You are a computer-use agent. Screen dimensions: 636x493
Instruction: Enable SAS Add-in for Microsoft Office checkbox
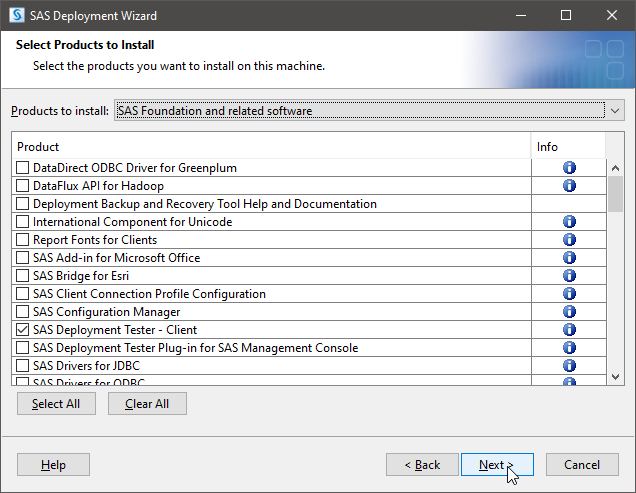pos(22,258)
